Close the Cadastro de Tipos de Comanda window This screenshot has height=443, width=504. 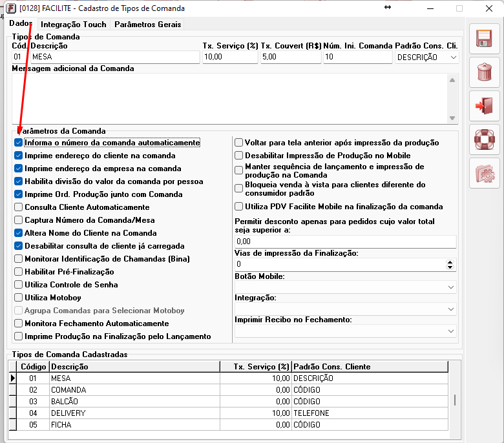(x=489, y=8)
